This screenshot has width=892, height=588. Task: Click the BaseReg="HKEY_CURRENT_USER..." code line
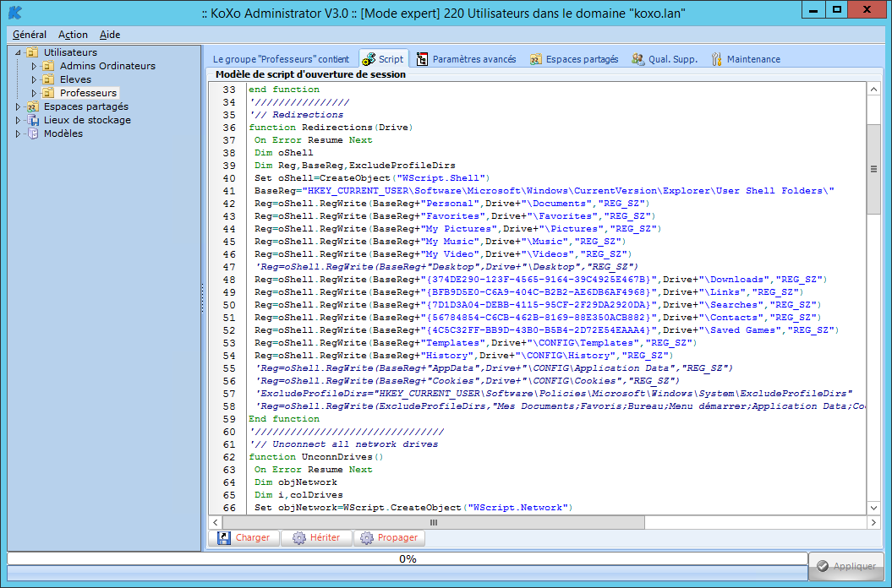[544, 190]
